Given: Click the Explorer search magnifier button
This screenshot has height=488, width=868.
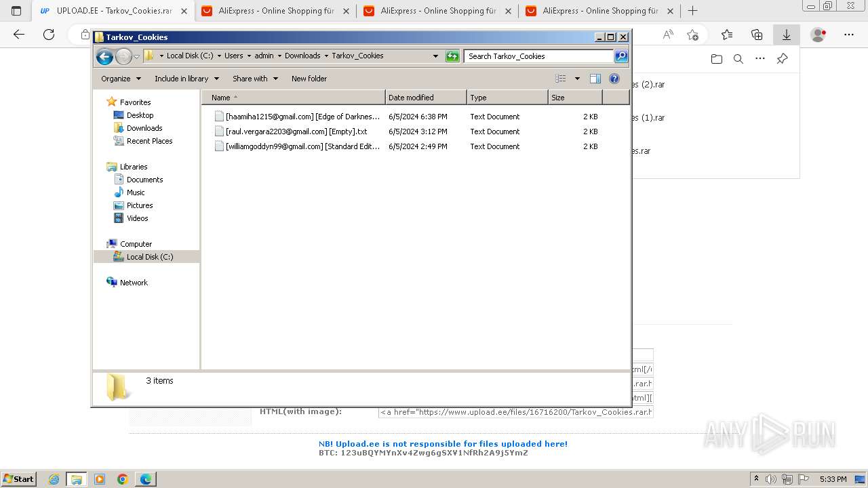Looking at the screenshot, I should point(621,56).
